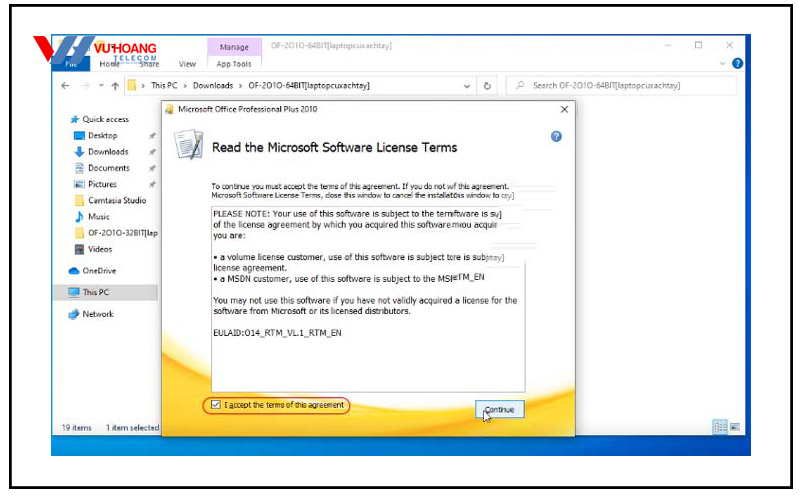The width and height of the screenshot is (800, 500).
Task: Navigate up one folder level arrow
Action: click(115, 86)
